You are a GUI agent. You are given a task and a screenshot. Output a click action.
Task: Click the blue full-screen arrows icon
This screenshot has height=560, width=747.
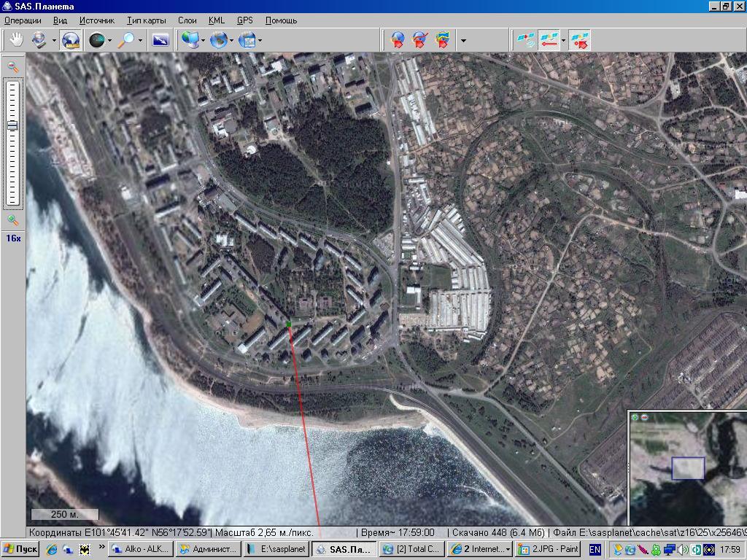pos(160,40)
